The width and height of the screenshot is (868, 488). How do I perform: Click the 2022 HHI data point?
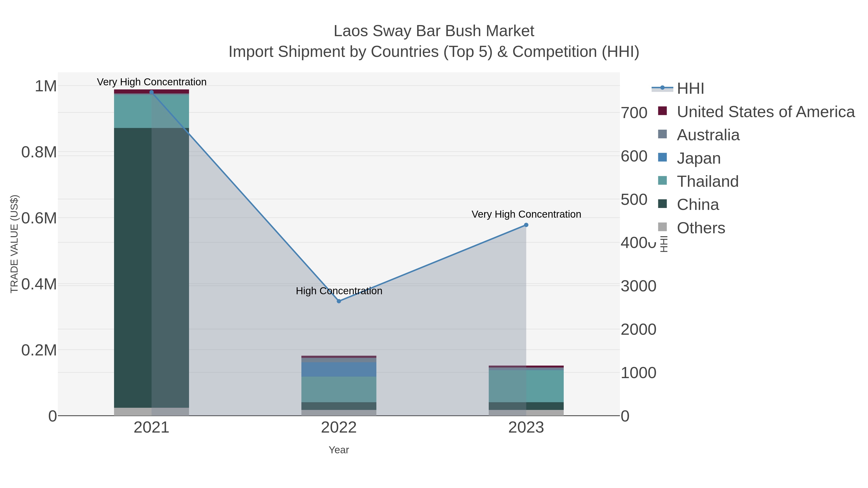339,301
